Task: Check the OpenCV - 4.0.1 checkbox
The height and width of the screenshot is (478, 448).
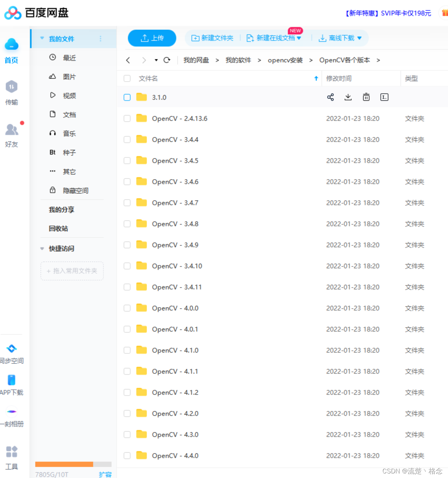Action: (127, 329)
